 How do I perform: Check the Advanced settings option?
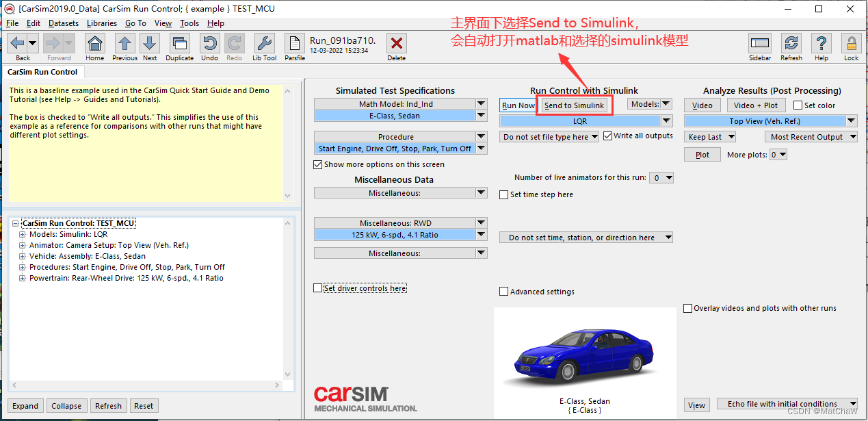(x=503, y=291)
